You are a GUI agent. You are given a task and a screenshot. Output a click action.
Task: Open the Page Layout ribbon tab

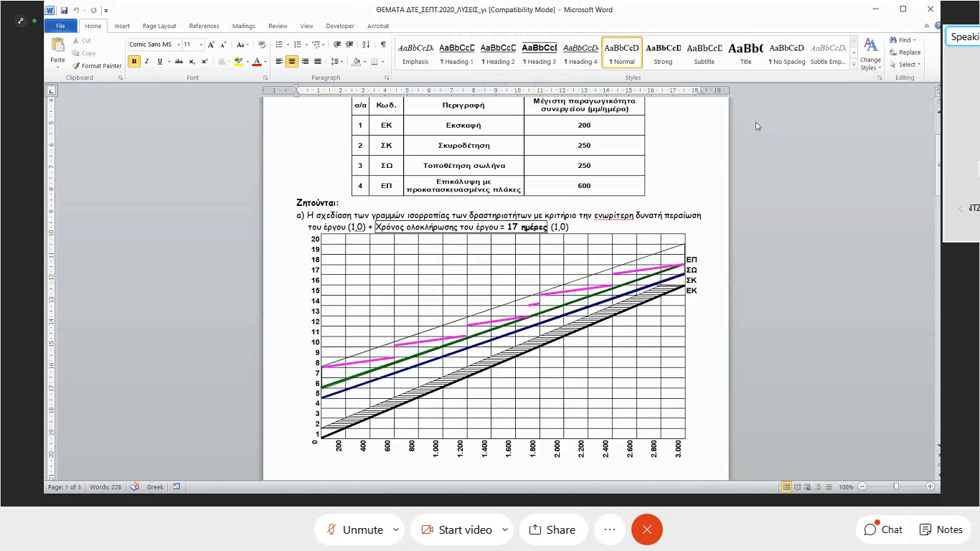point(159,26)
